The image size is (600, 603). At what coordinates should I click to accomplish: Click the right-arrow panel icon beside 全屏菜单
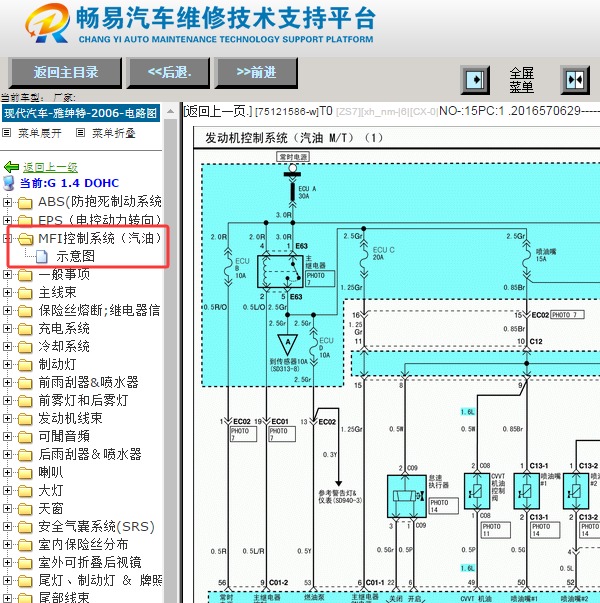tap(475, 80)
